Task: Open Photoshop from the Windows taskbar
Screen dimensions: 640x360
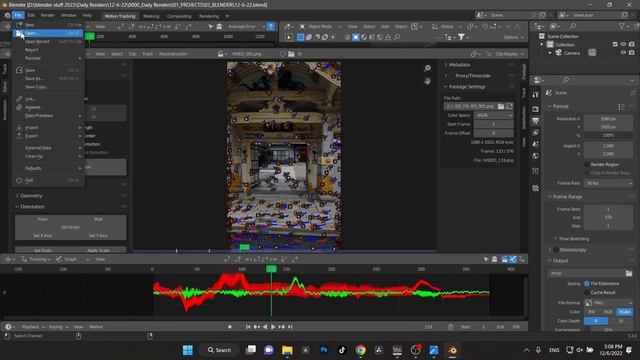Action: pyautogui.click(x=324, y=350)
